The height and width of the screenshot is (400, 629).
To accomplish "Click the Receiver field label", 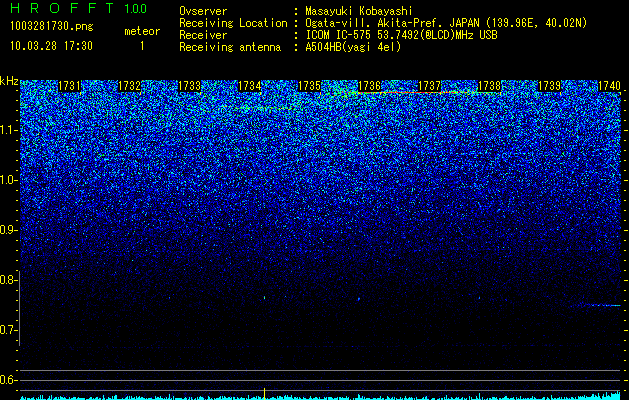I will coord(203,35).
